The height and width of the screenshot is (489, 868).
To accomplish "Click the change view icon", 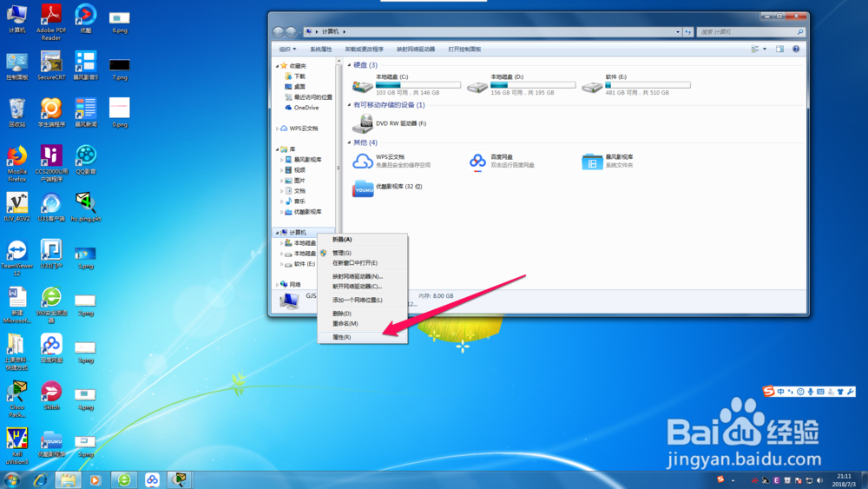I will tap(755, 50).
